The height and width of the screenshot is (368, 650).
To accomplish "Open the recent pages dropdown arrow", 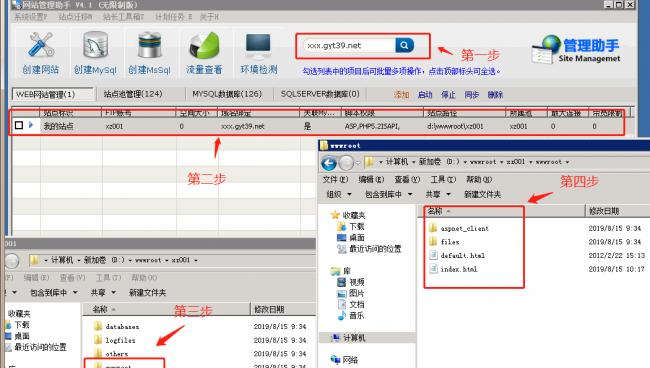I will point(358,162).
